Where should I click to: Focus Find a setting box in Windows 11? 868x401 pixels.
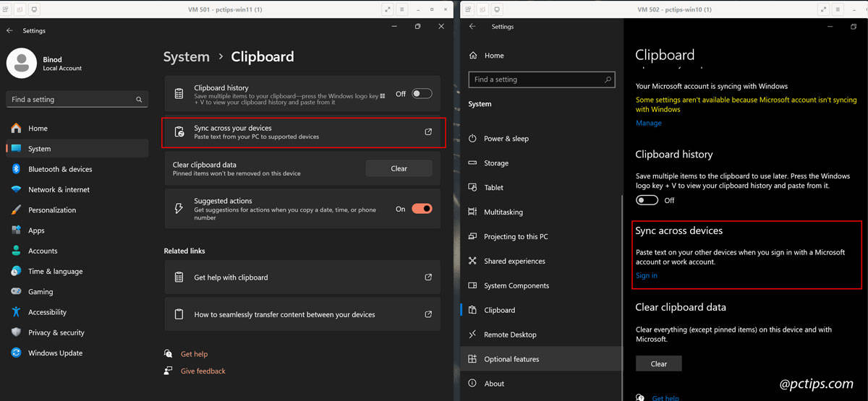coord(77,100)
